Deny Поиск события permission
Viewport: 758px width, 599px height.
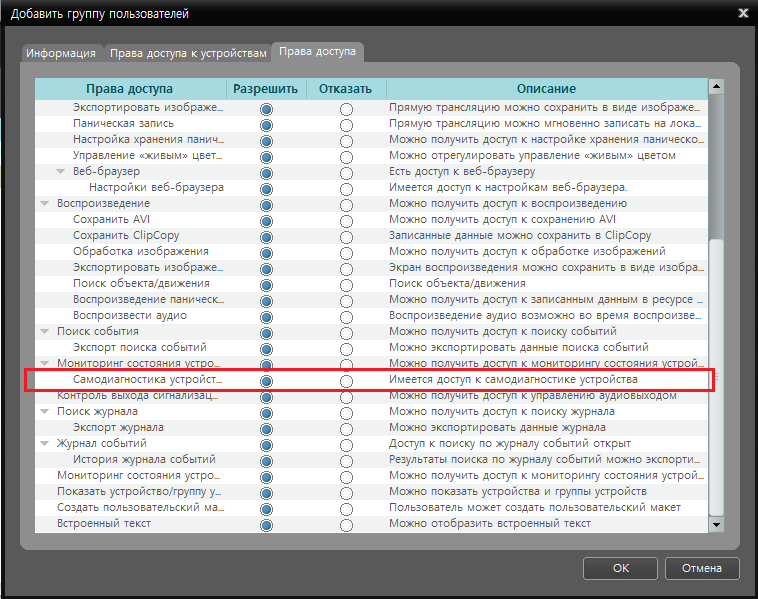346,333
